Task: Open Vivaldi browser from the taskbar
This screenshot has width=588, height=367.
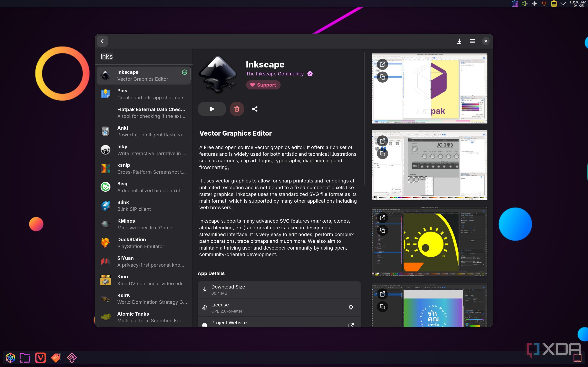Action: 40,358
